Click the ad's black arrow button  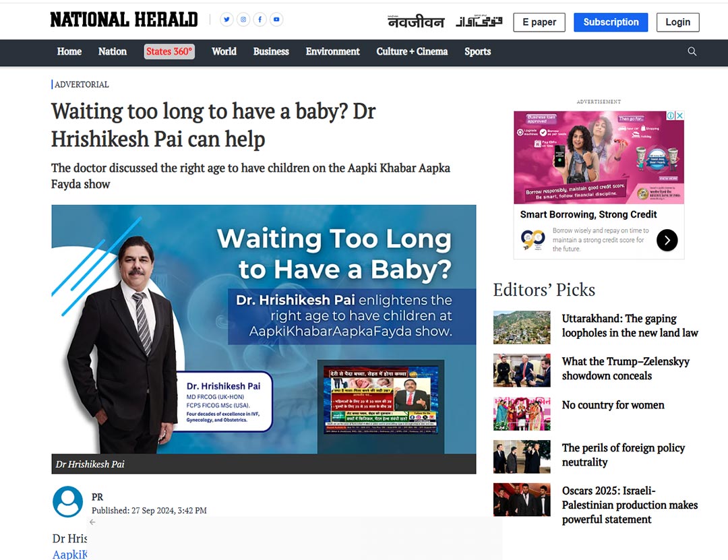coord(667,240)
